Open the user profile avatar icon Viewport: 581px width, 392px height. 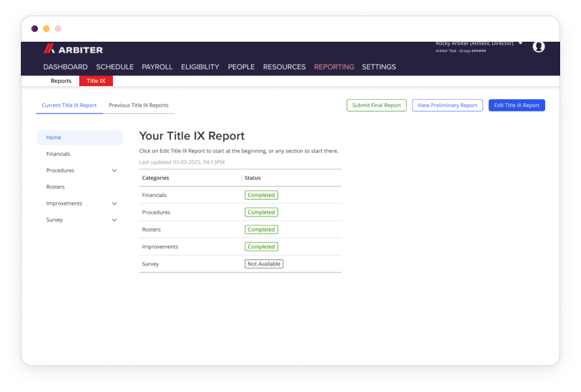pyautogui.click(x=539, y=46)
